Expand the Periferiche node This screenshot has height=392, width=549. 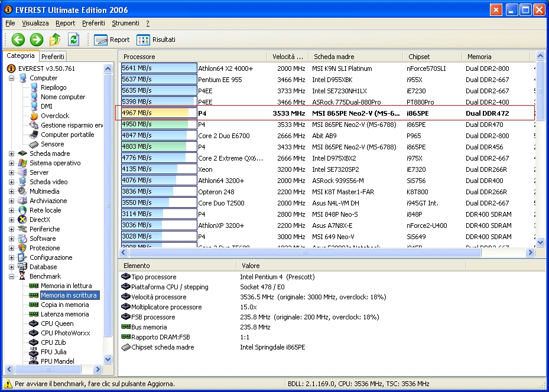12,229
